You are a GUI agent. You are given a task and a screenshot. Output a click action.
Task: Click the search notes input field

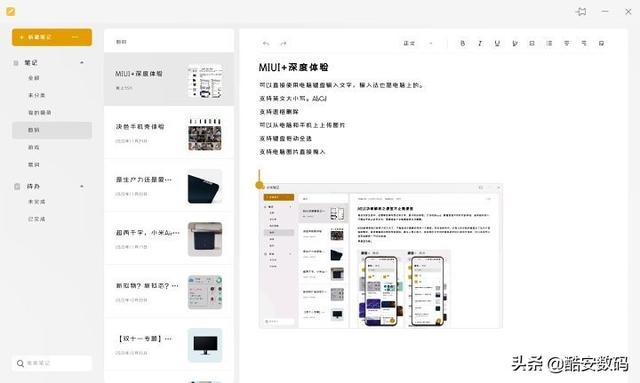point(52,363)
